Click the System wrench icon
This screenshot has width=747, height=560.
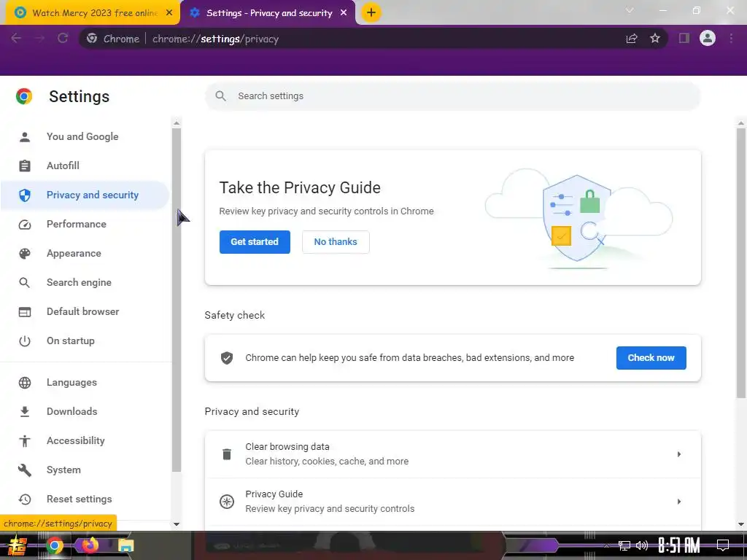[x=25, y=470]
